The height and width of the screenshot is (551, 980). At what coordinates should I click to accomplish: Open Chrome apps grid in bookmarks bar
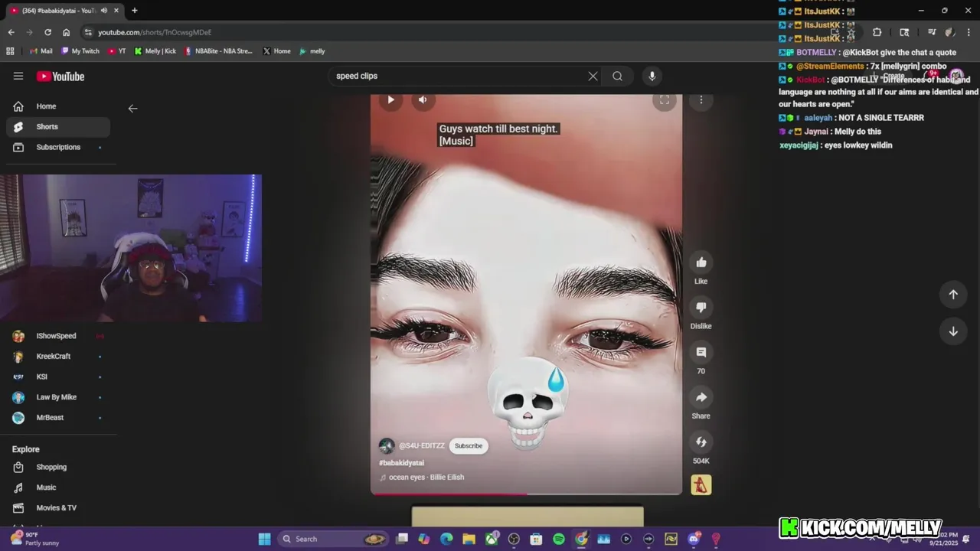click(x=10, y=51)
